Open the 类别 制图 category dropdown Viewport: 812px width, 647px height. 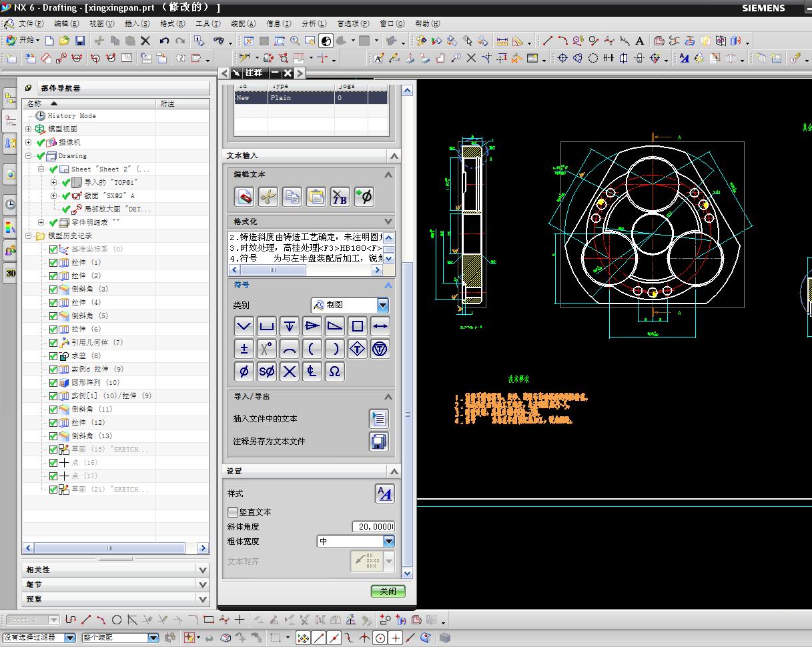[x=382, y=305]
